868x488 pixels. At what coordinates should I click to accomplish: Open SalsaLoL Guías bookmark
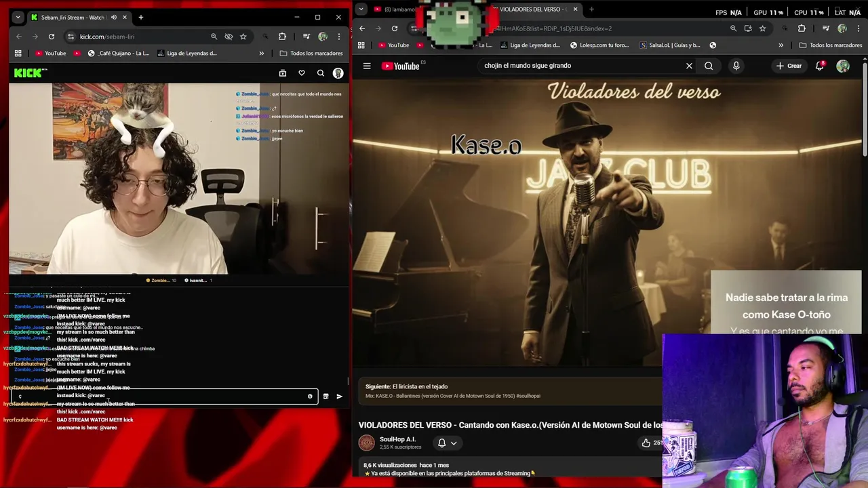coord(670,45)
